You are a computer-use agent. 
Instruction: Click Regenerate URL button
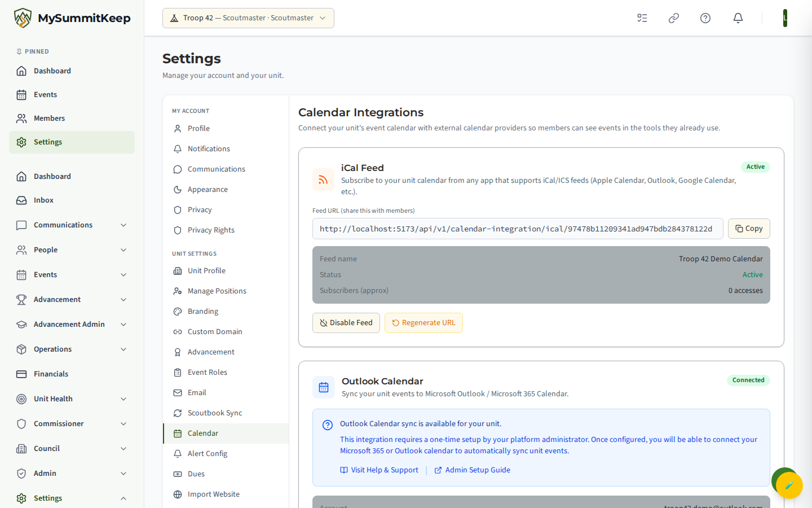pos(423,323)
